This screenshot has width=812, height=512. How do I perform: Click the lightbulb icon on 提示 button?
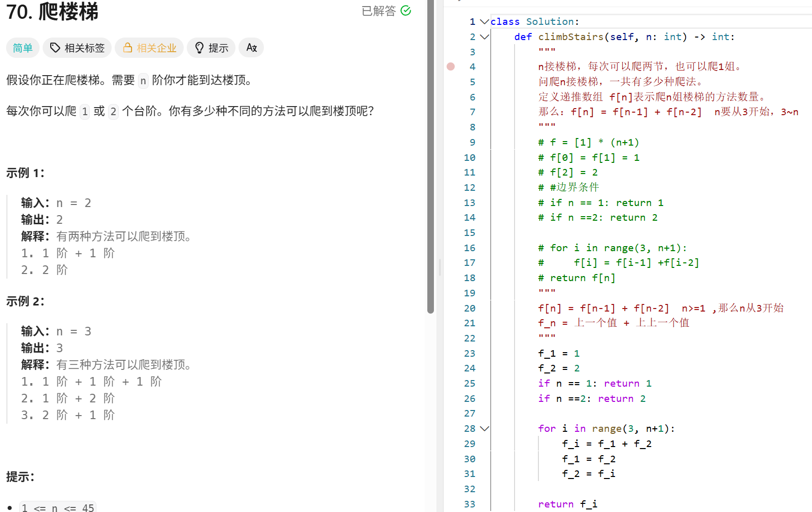pyautogui.click(x=199, y=47)
